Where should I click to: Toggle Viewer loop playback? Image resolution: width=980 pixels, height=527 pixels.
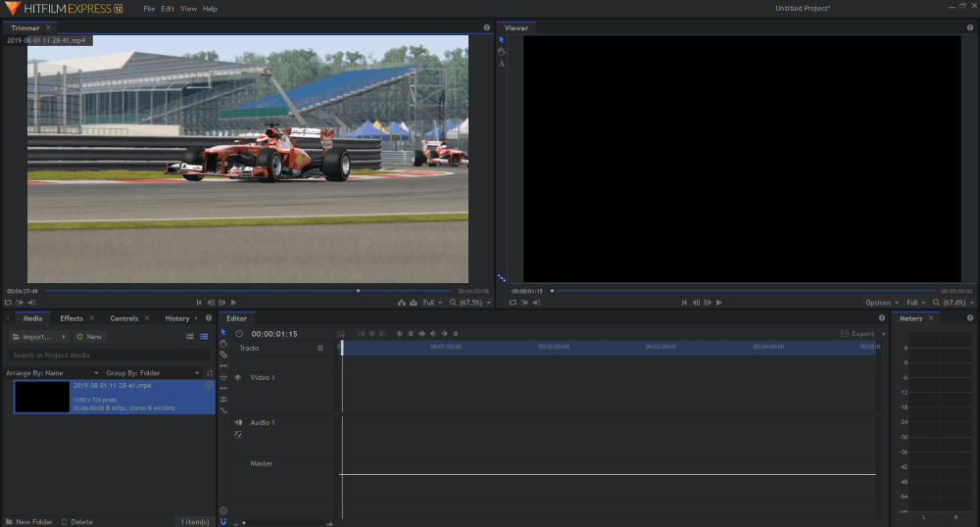(513, 303)
